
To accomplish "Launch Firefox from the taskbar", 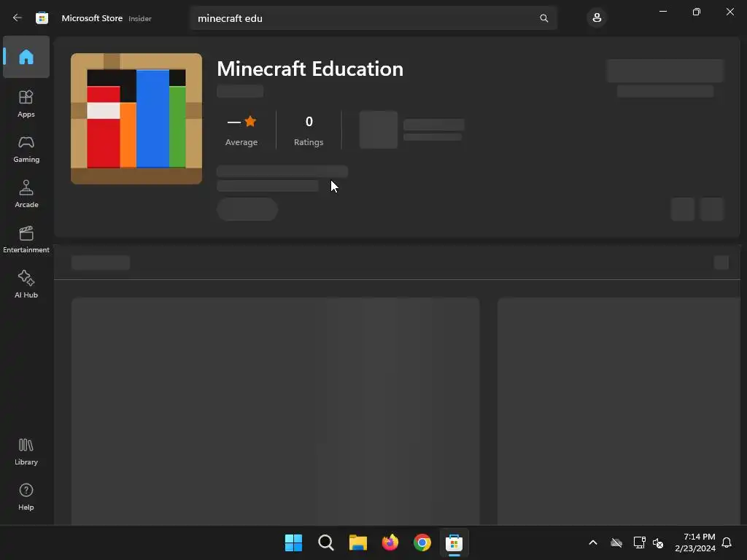I will 390,542.
